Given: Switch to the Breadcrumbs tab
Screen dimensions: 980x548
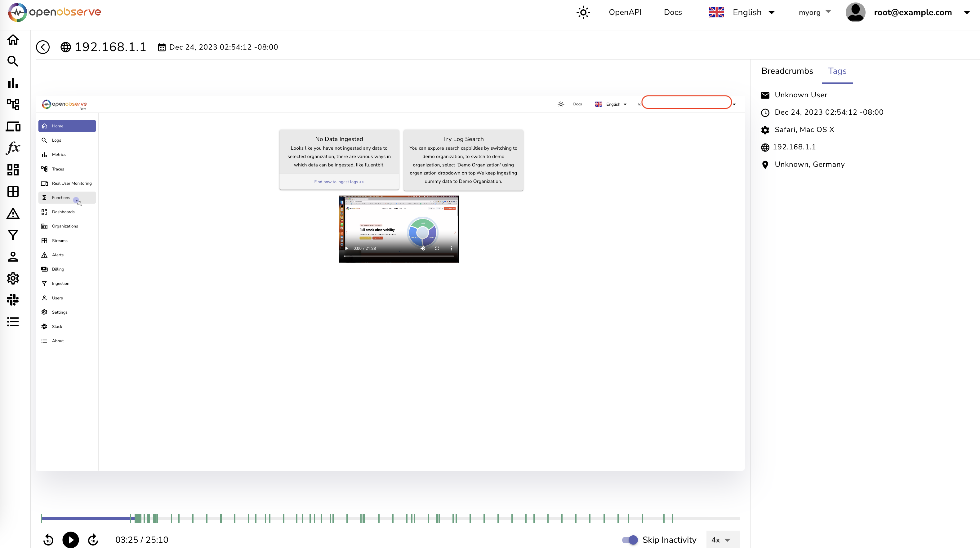Looking at the screenshot, I should 787,71.
